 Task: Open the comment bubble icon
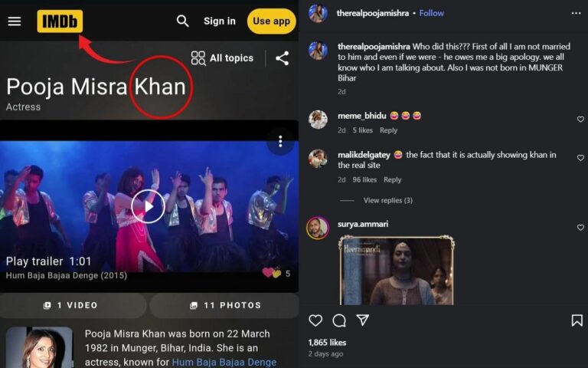pyautogui.click(x=339, y=320)
